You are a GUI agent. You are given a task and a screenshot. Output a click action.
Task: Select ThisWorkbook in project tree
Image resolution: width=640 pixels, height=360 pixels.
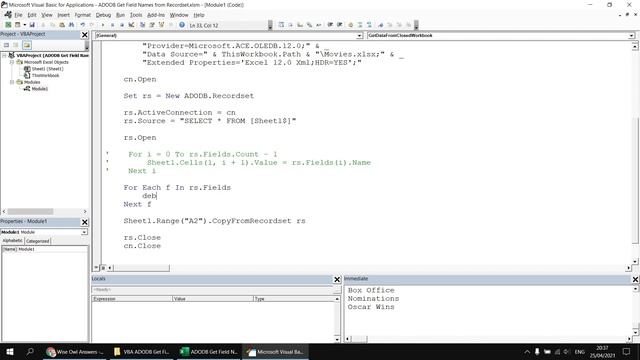pyautogui.click(x=45, y=76)
